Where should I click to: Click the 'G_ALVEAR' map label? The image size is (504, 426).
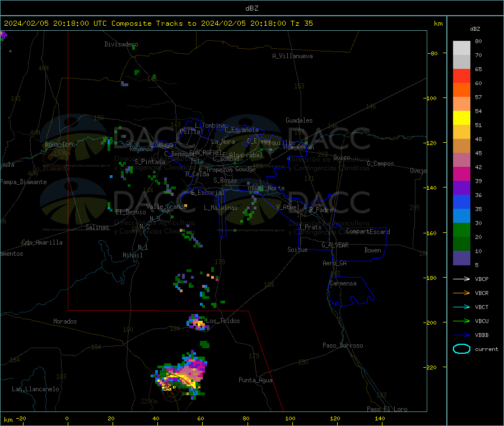point(335,245)
